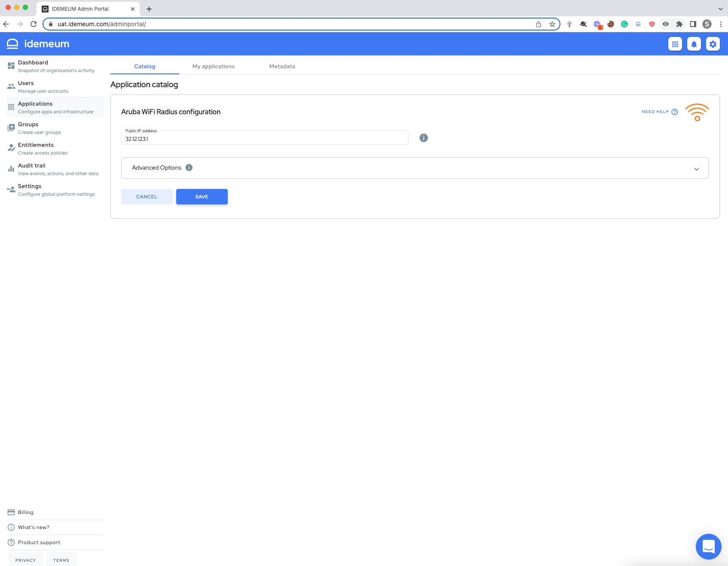Open Groups in the sidebar
Image resolution: width=728 pixels, height=566 pixels.
[x=55, y=128]
